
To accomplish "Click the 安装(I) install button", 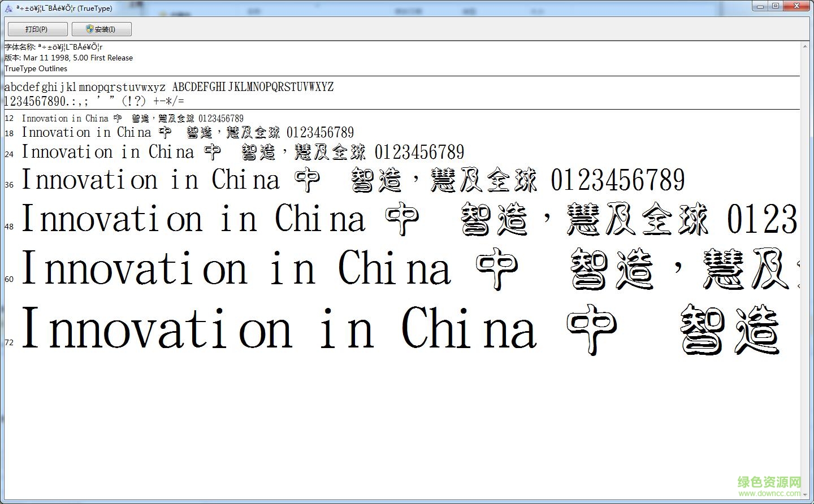I will tap(102, 29).
